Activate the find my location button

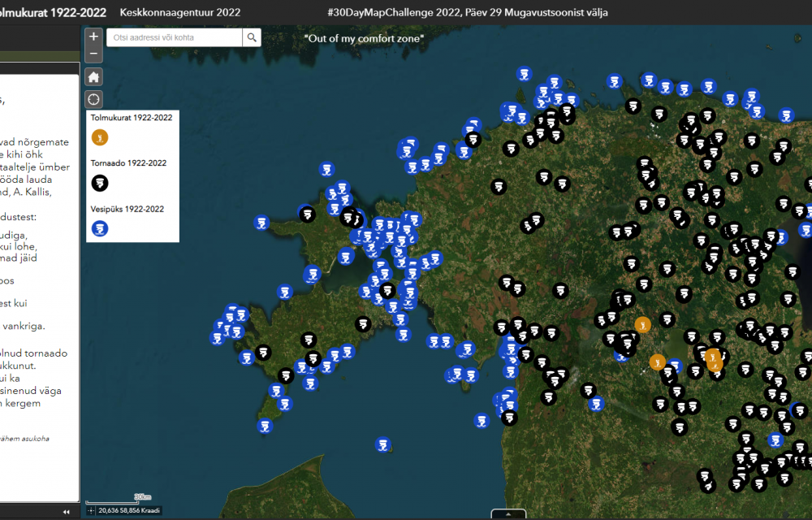click(x=93, y=99)
